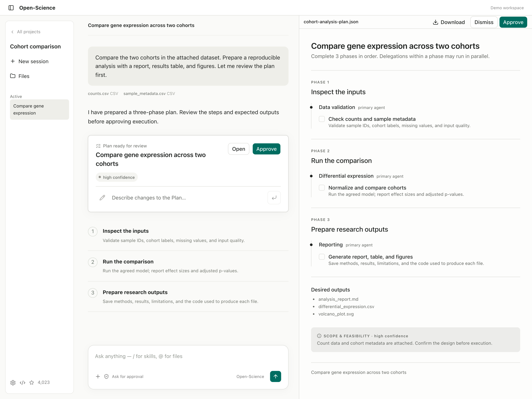Open the plan from the review card

point(238,149)
